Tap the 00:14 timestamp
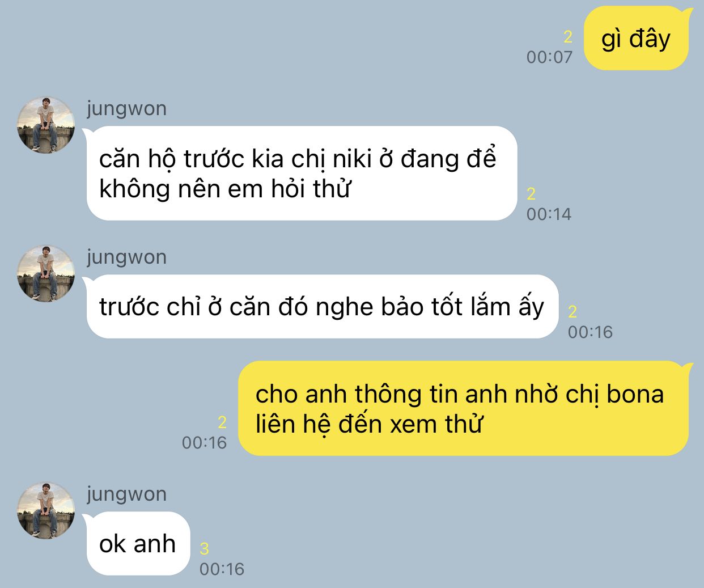704x588 pixels. [549, 214]
